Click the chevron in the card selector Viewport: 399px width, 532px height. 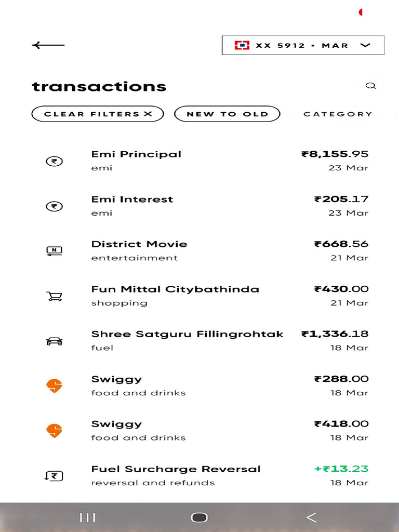point(365,45)
